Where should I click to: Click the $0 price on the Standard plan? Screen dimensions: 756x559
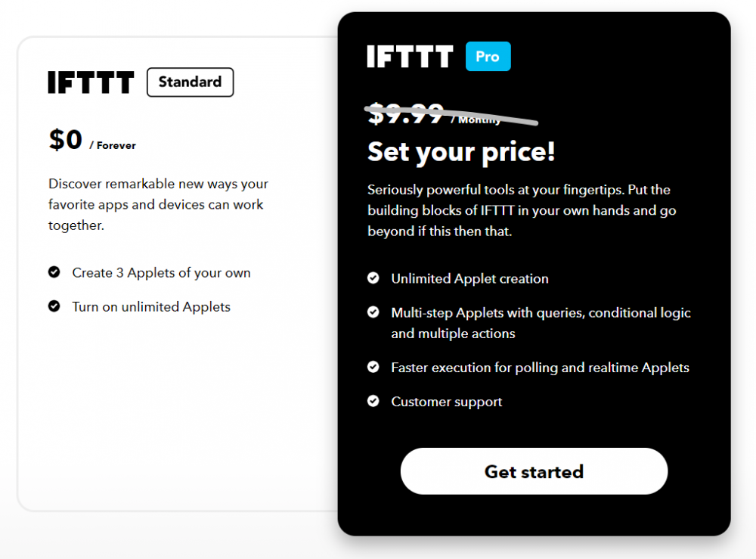[x=64, y=140]
